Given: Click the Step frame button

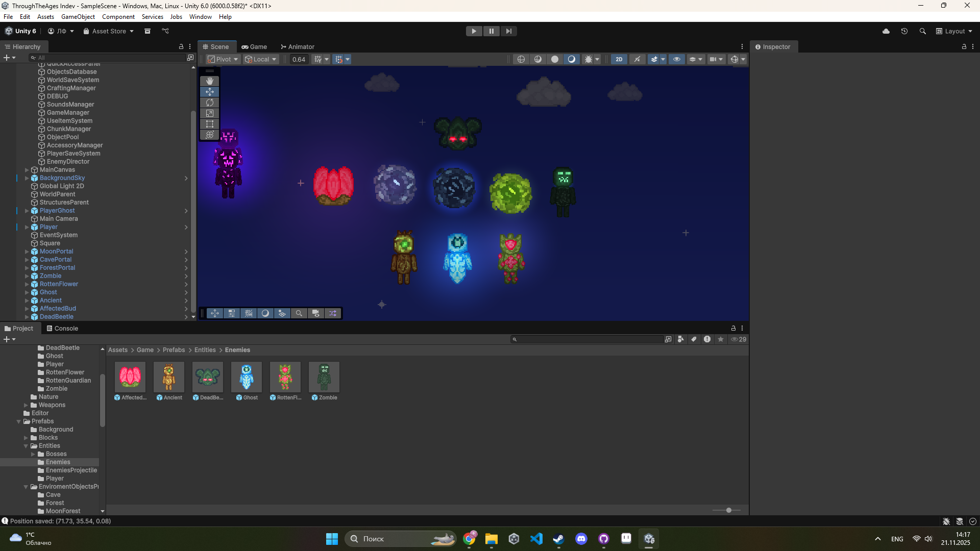Looking at the screenshot, I should click(508, 31).
